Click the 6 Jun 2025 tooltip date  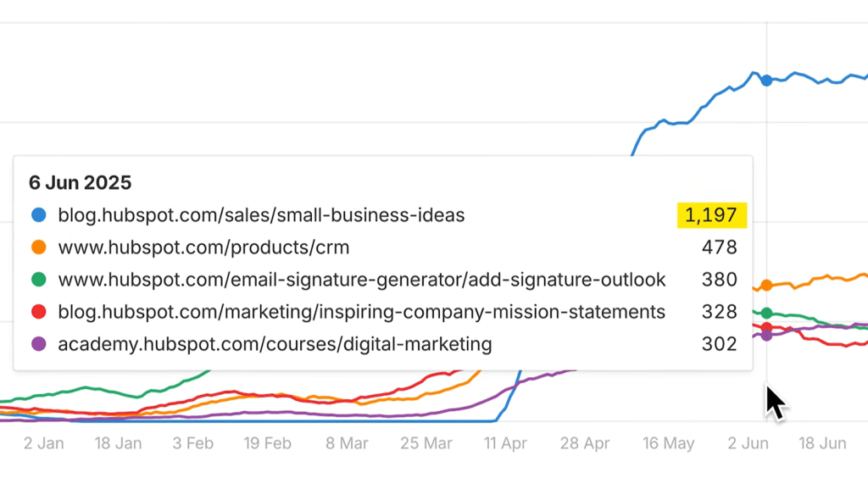81,182
